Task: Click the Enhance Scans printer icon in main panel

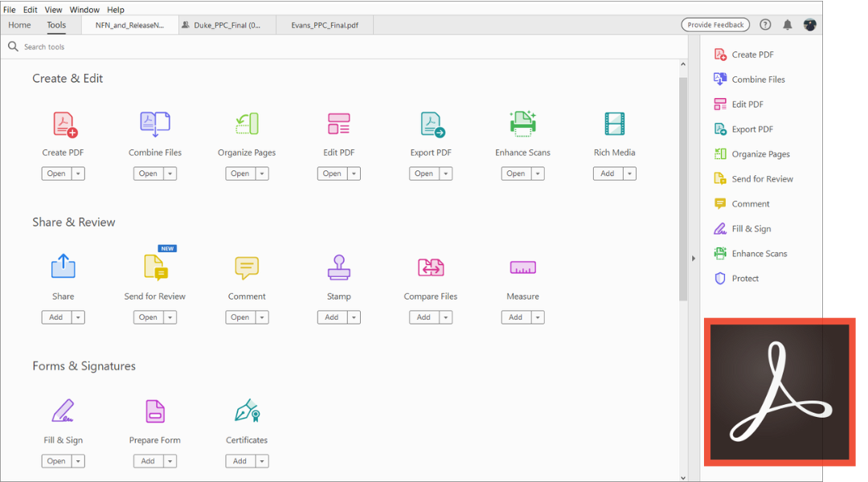Action: click(x=522, y=124)
